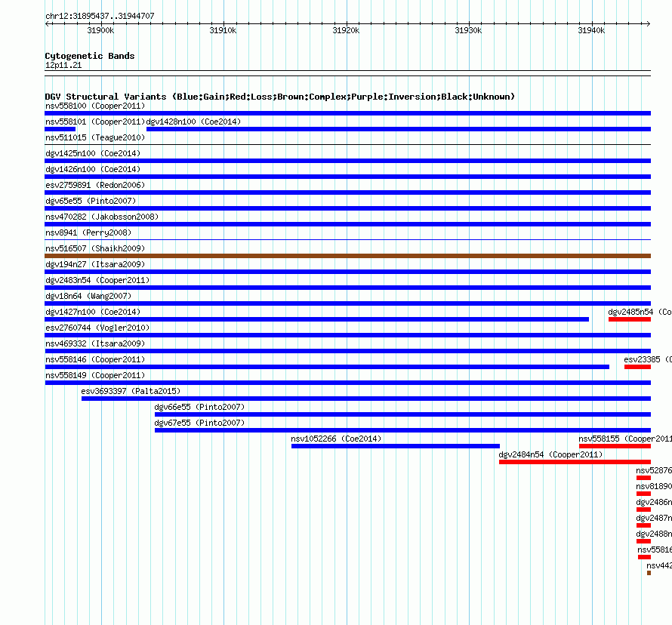Click nsv1052266 (Coe2014) label
Viewport: 672px width, 625px height.
(336, 439)
